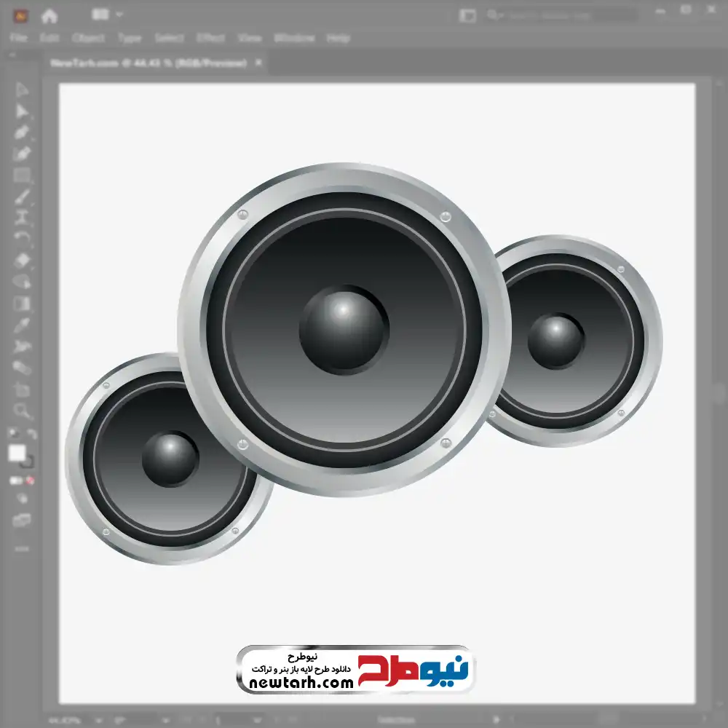Click Edit Toolbar three-dots button
This screenshot has height=728, width=728.
[22, 547]
